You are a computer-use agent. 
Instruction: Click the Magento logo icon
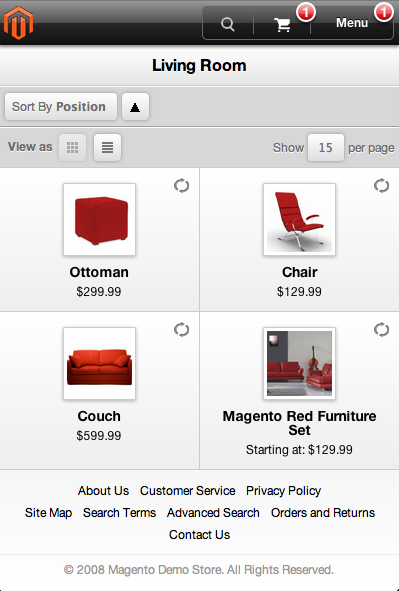coord(18,23)
